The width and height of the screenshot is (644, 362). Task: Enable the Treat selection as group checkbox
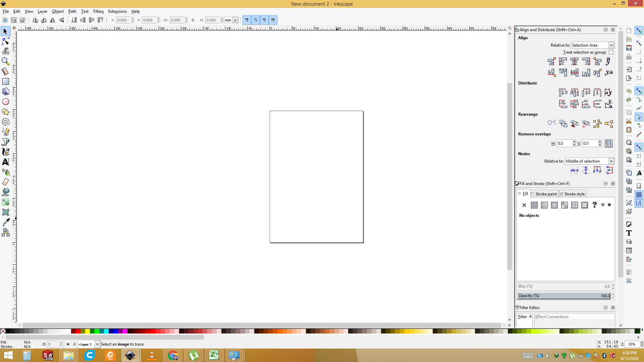[611, 52]
